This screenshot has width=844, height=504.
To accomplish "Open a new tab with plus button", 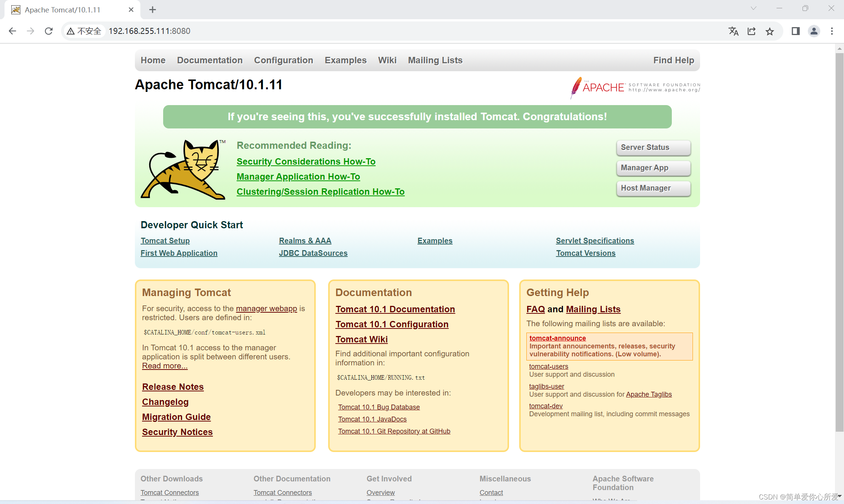I will 153,10.
